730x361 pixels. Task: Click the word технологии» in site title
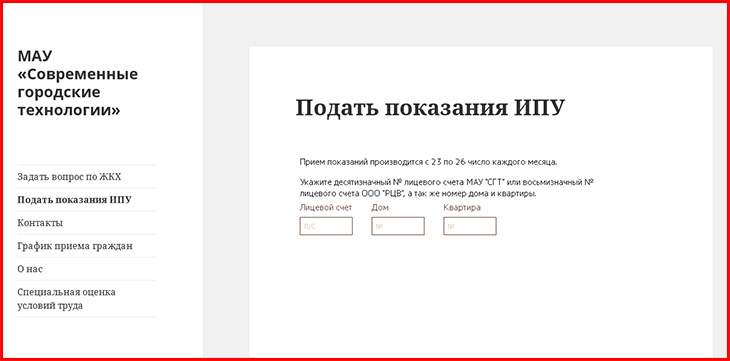coord(69,110)
